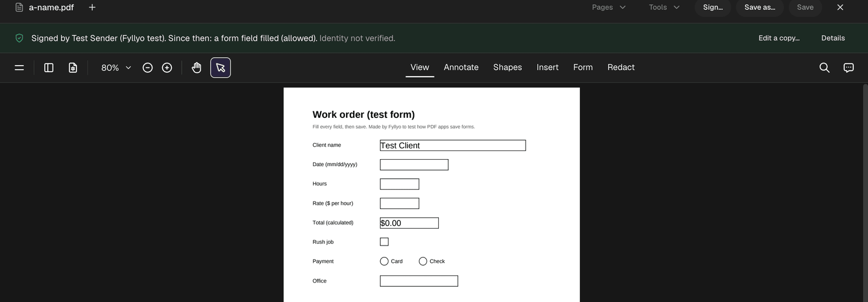
Task: Switch to the Redact tab
Action: 621,67
